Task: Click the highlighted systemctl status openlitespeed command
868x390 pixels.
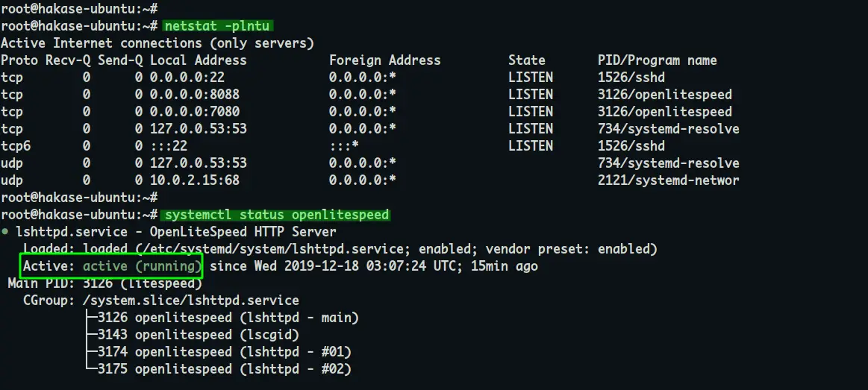Action: click(276, 215)
